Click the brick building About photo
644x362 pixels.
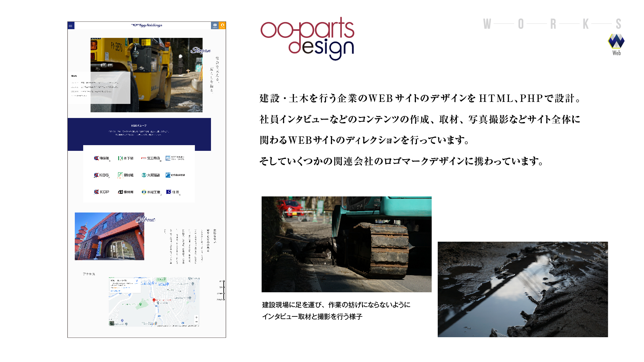[109, 236]
